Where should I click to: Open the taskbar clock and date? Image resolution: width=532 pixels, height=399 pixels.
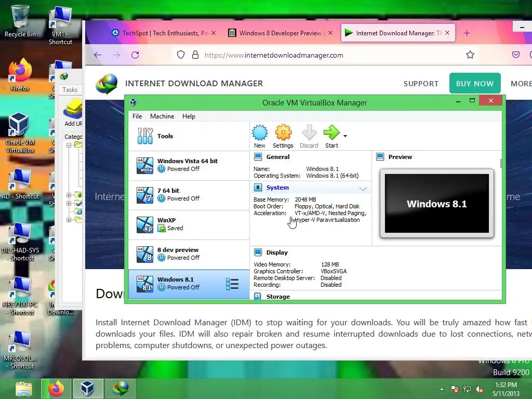(506, 389)
